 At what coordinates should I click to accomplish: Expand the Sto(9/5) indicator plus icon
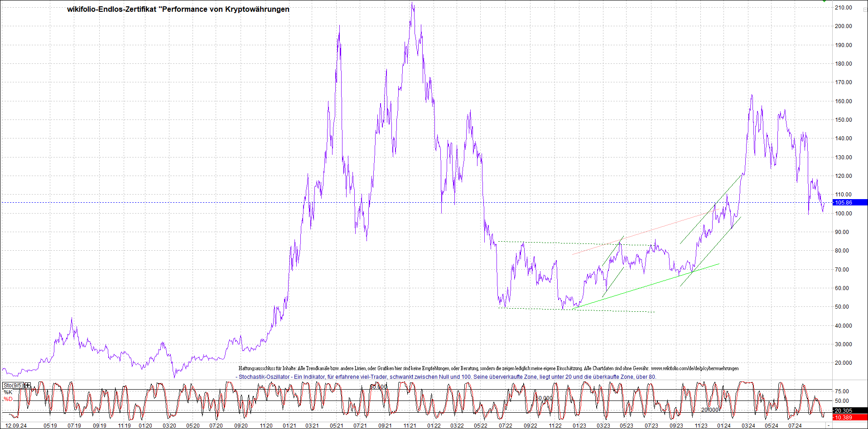[x=28, y=386]
